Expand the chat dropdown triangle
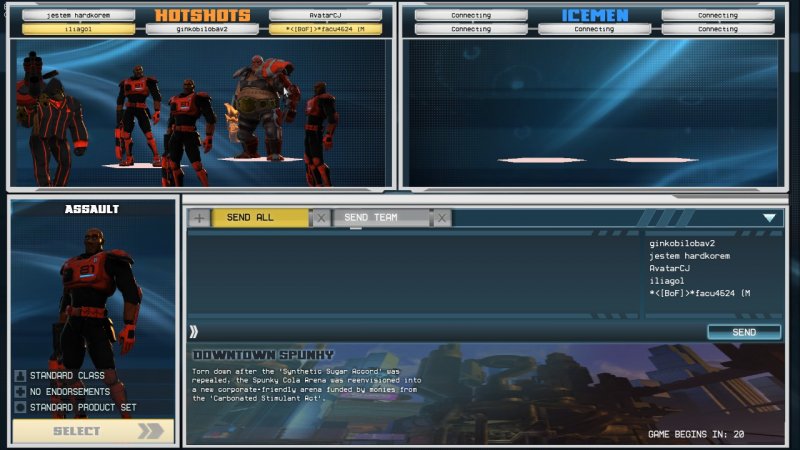The image size is (800, 450). click(x=769, y=218)
